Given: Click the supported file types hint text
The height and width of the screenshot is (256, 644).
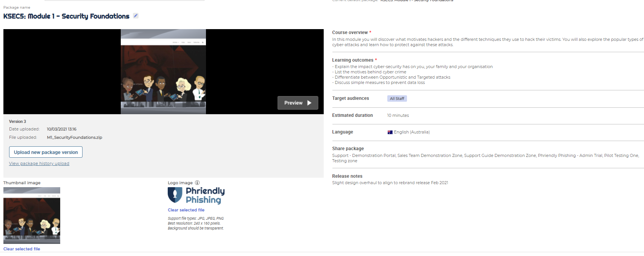Looking at the screenshot, I should click(196, 219).
